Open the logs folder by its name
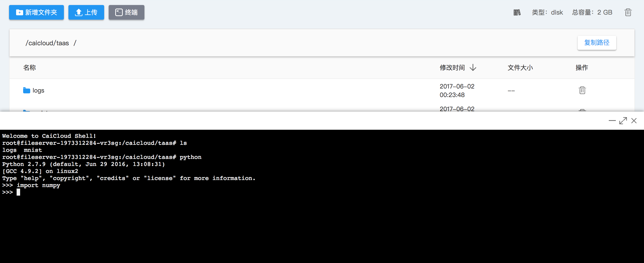This screenshot has width=644, height=263. point(38,90)
